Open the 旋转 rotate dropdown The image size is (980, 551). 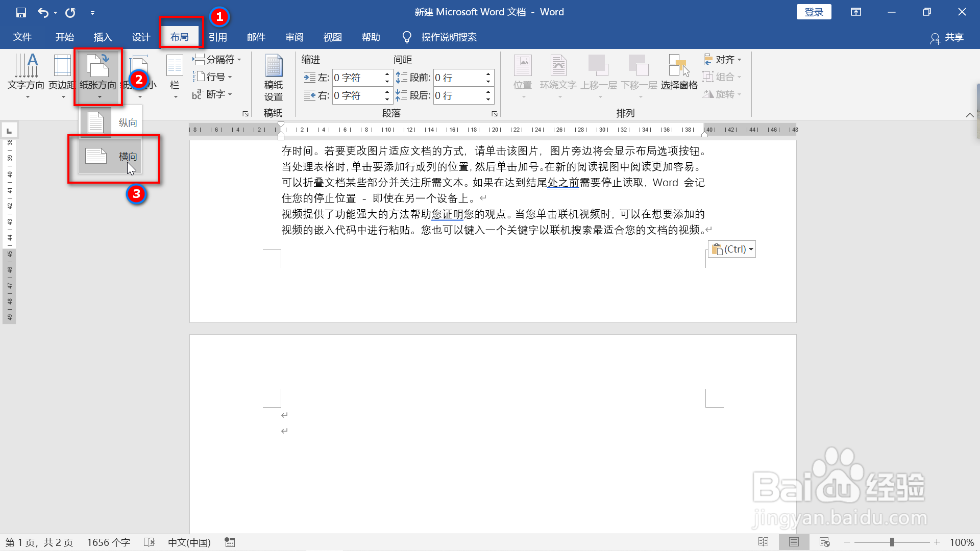click(722, 94)
